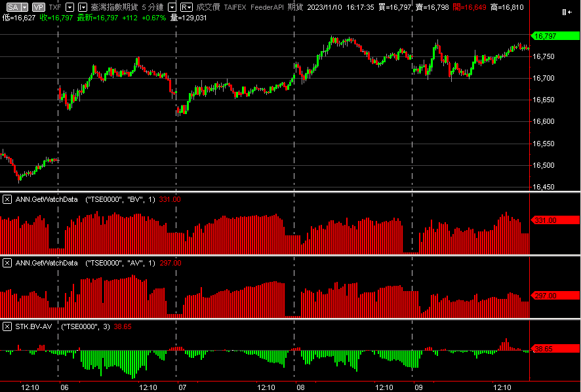This screenshot has height=392, width=581.
Task: Click the 06 date marker on time axis
Action: click(x=64, y=387)
